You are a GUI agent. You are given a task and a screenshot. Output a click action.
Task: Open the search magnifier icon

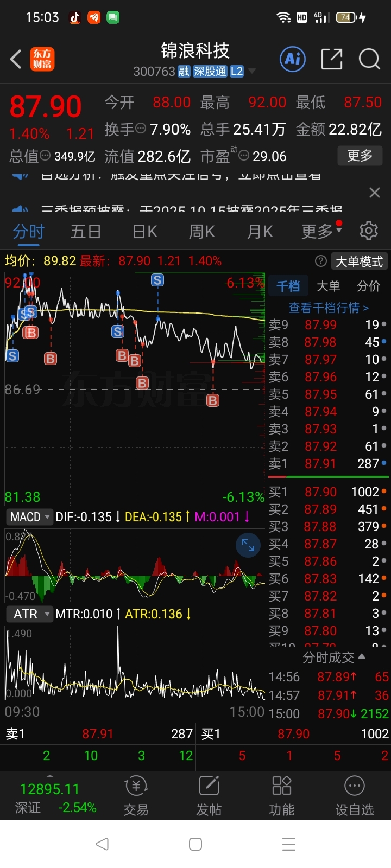[369, 59]
